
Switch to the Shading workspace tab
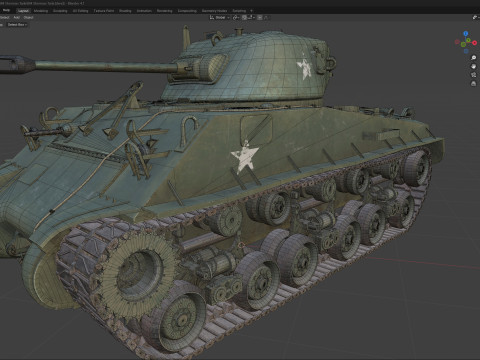pyautogui.click(x=125, y=11)
